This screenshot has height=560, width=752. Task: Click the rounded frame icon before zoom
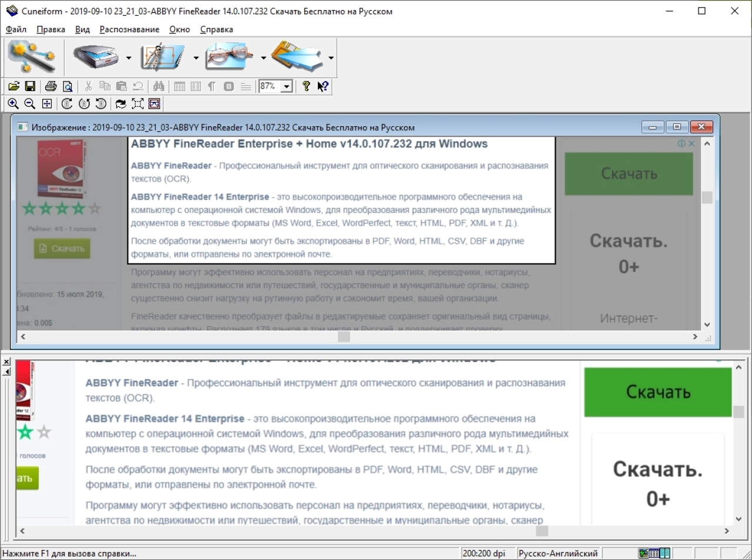tap(229, 86)
